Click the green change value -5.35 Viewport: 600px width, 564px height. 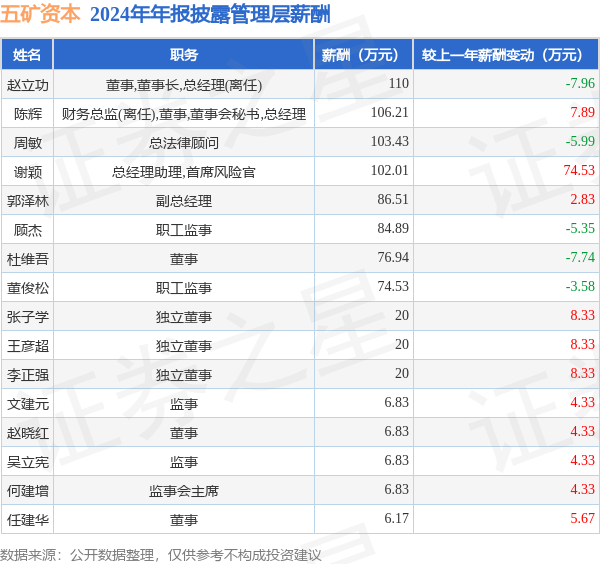(x=580, y=228)
